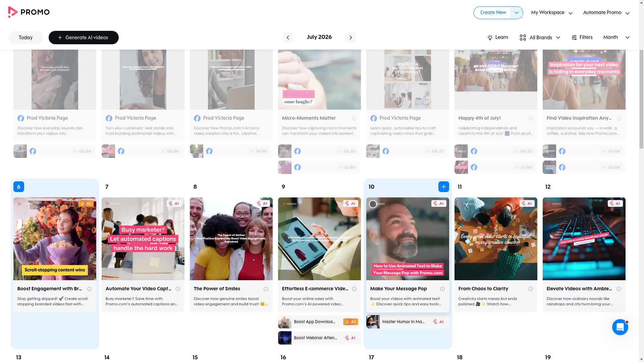Open the Automate Promo menu
644x362 pixels.
pyautogui.click(x=606, y=13)
